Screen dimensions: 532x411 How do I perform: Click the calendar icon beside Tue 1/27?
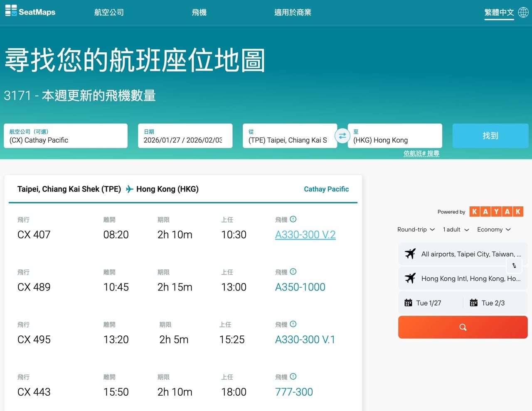(x=409, y=303)
